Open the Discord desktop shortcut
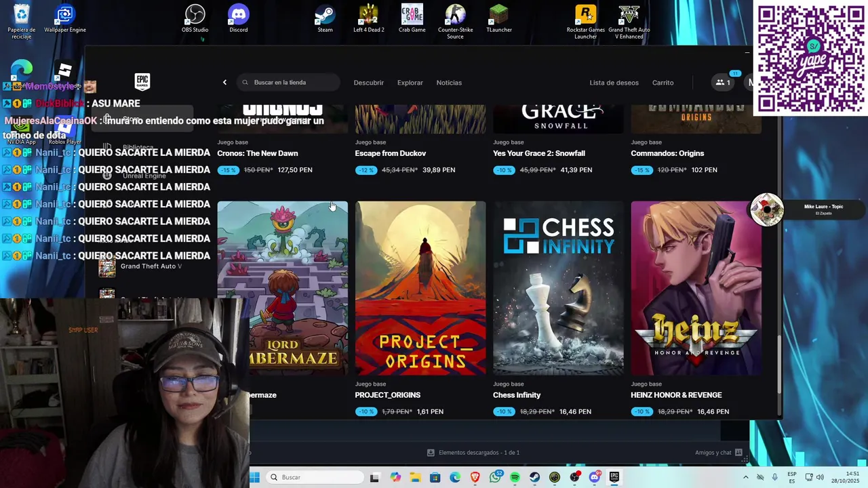 [x=239, y=19]
